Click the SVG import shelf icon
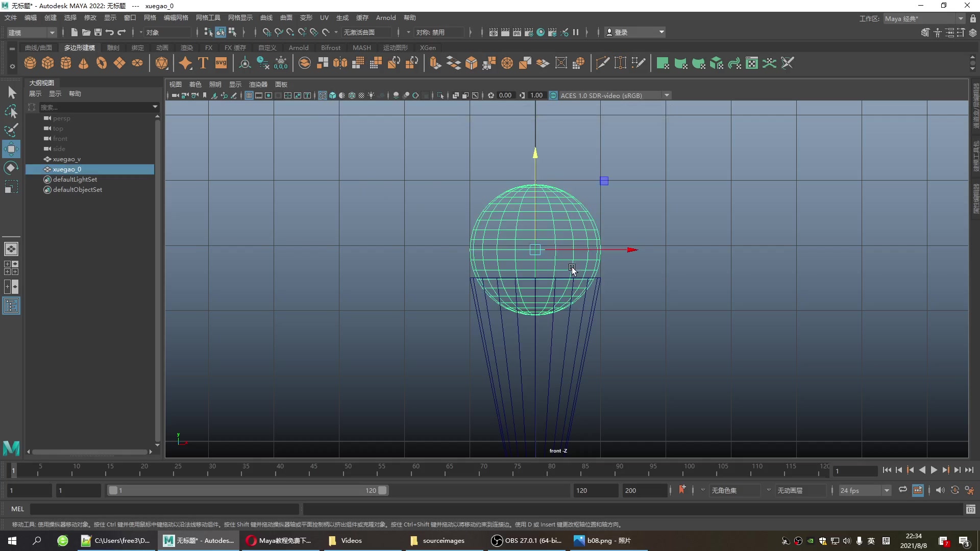 tap(221, 63)
